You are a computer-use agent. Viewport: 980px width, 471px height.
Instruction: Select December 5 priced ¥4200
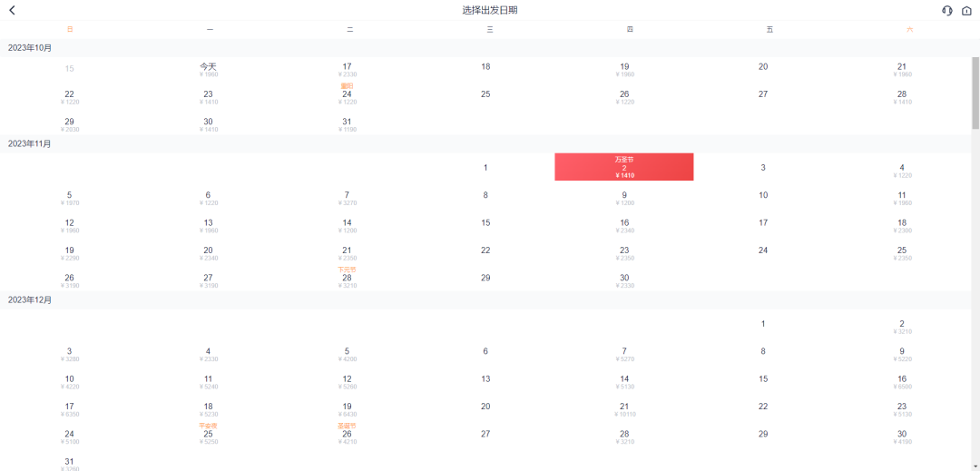pyautogui.click(x=348, y=354)
